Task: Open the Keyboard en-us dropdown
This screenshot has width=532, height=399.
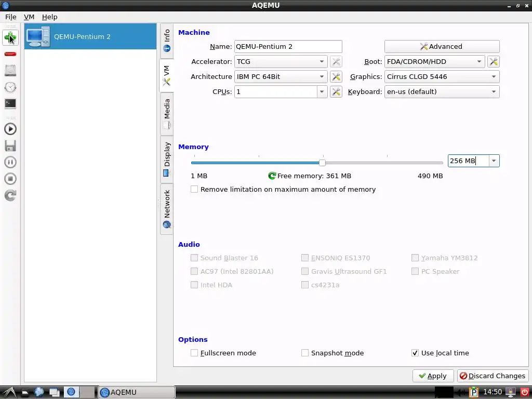Action: 442,91
